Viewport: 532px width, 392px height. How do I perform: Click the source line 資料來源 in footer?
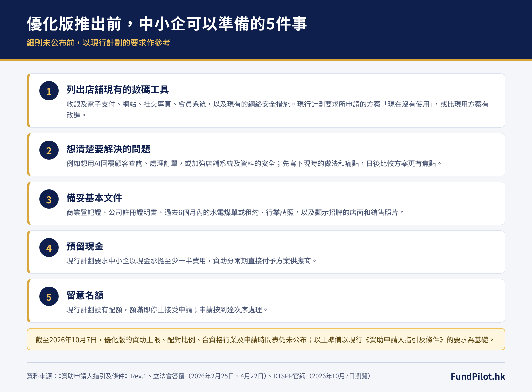pos(199,376)
